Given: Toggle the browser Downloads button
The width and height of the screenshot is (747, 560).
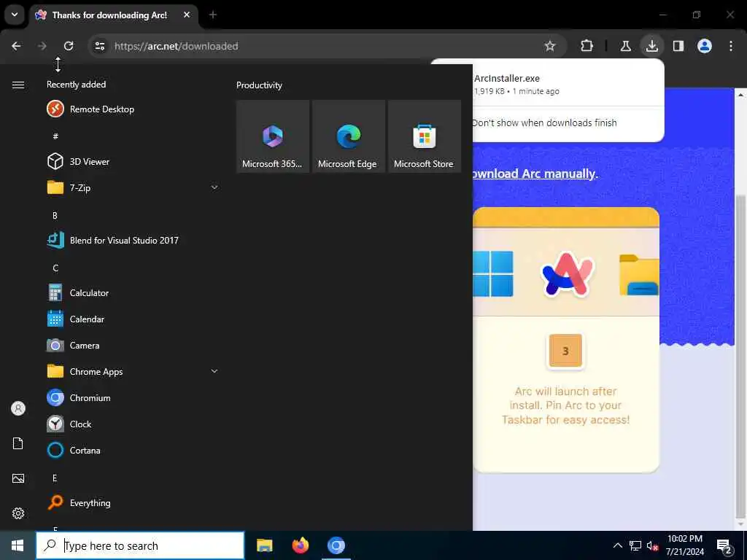Looking at the screenshot, I should click(651, 46).
